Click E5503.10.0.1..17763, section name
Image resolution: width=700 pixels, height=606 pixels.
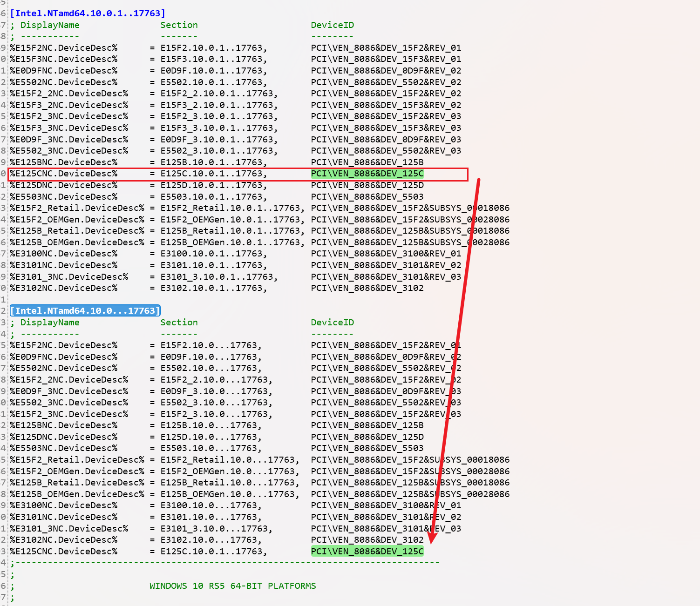tap(214, 197)
